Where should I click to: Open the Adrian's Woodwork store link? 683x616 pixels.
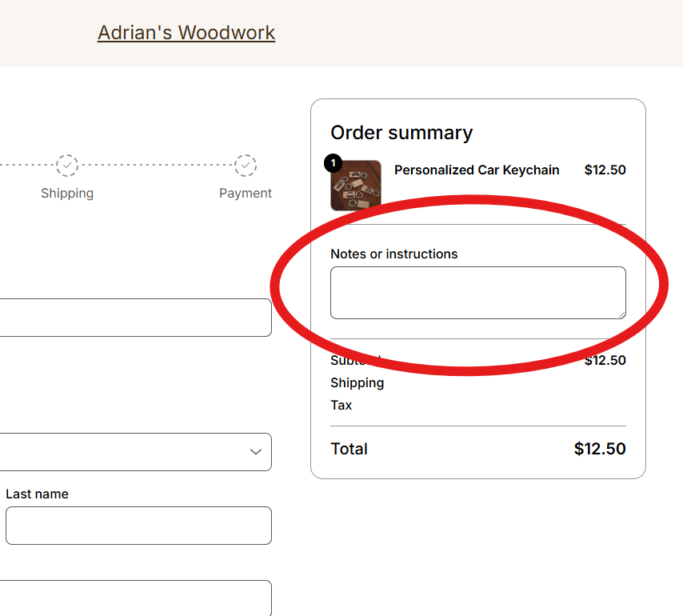click(186, 33)
